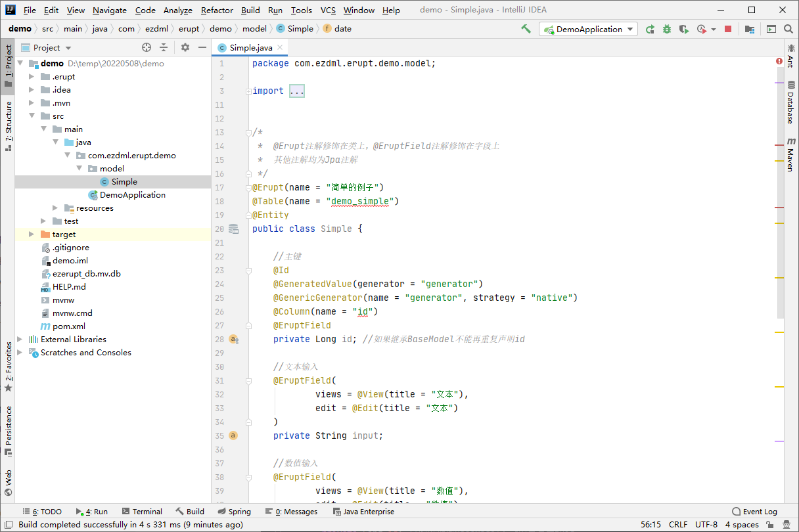The width and height of the screenshot is (799, 532).
Task: Open the File menu
Action: coord(30,10)
